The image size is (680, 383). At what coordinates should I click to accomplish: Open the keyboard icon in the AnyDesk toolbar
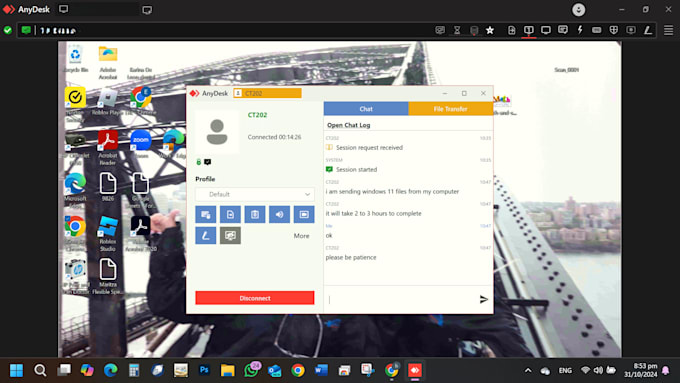[x=597, y=30]
